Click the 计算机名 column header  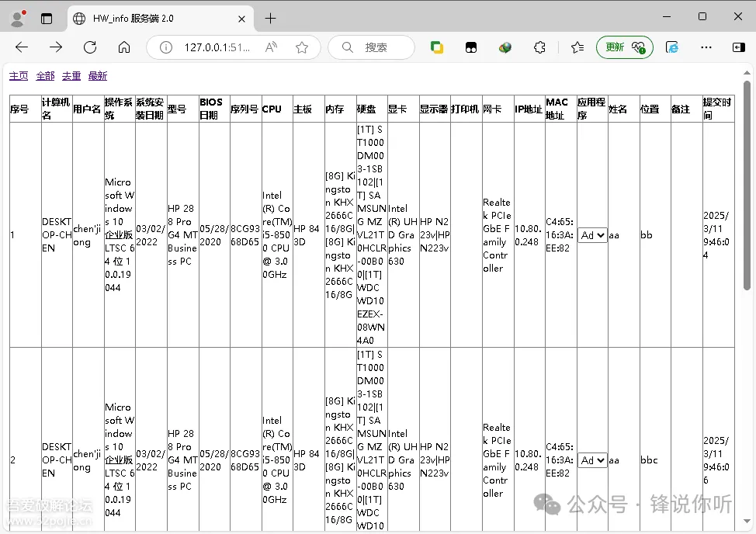(x=57, y=109)
